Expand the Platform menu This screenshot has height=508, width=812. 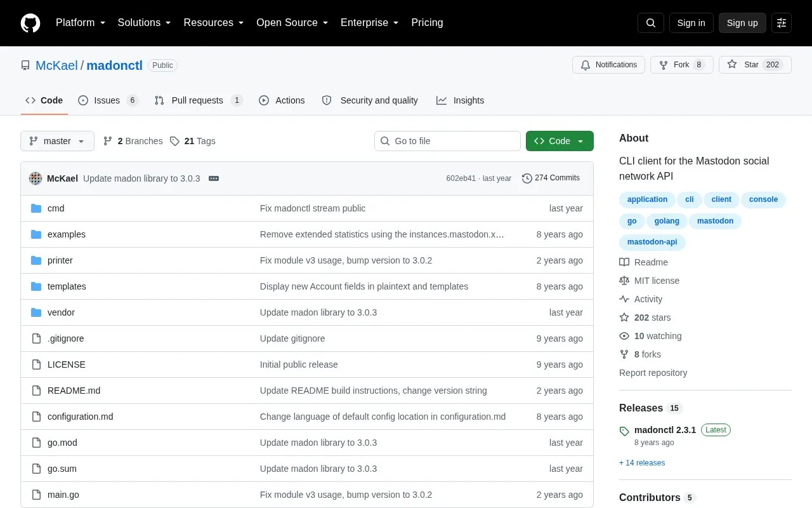pyautogui.click(x=81, y=23)
